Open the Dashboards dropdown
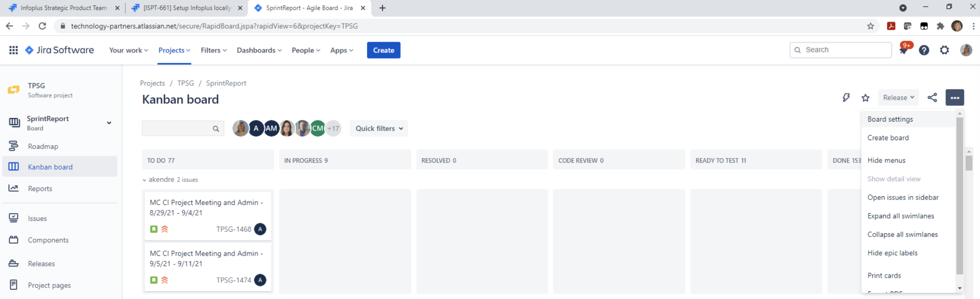The width and height of the screenshot is (980, 299). coord(259,50)
